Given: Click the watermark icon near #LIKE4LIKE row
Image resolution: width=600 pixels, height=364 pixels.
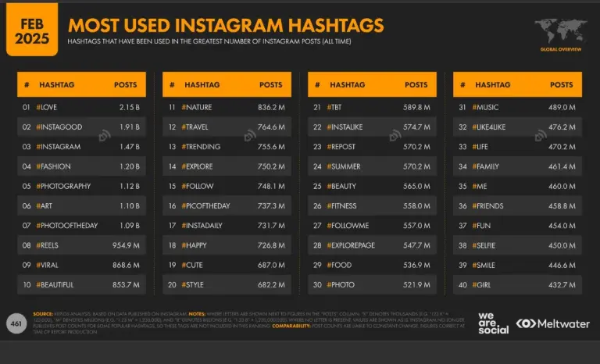Looking at the screenshot, I should pos(541,135).
